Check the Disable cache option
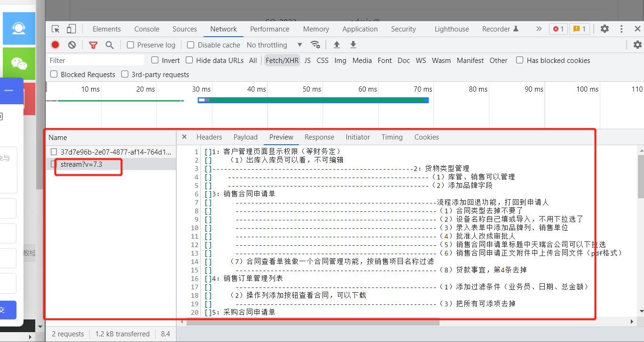 pyautogui.click(x=191, y=45)
